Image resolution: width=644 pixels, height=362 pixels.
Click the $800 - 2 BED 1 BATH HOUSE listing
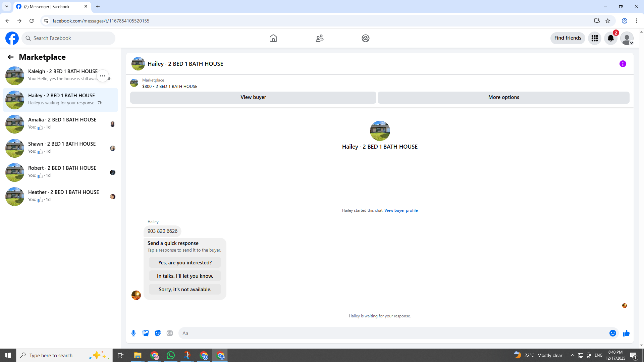(x=170, y=86)
